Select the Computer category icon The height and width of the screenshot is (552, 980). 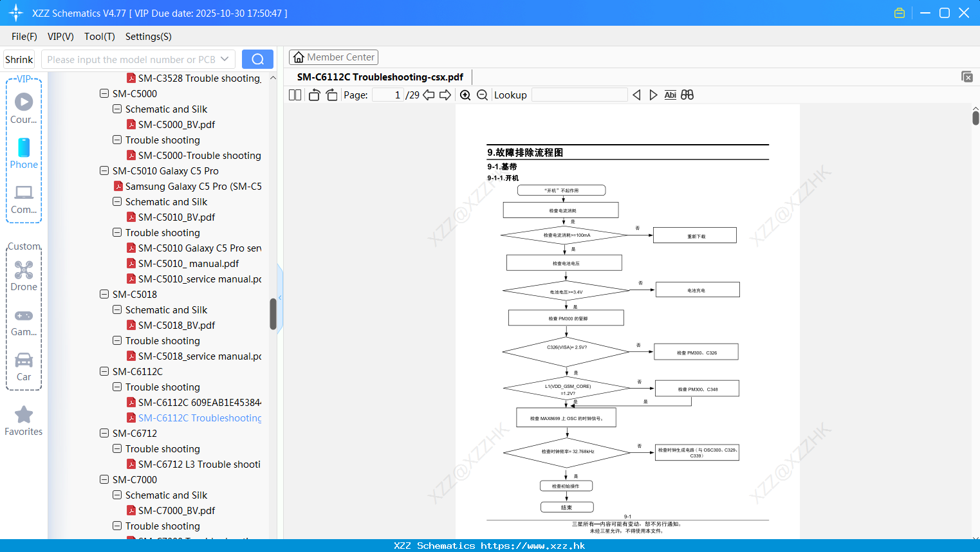[24, 199]
